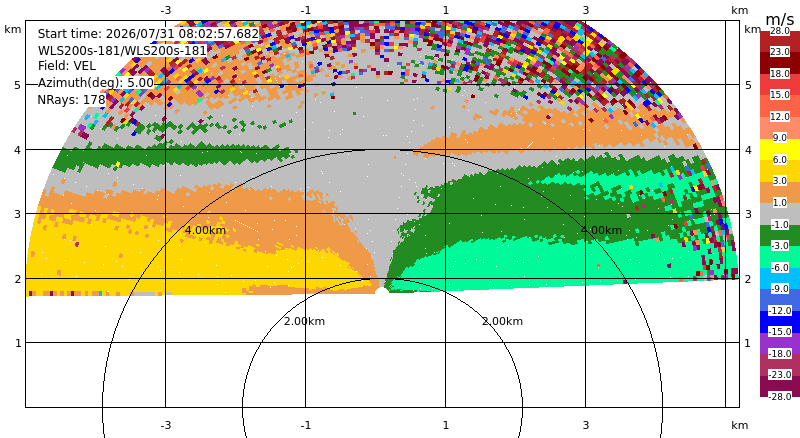The width and height of the screenshot is (800, 438).
Task: Click the bottom axis tick label -3
Action: click(165, 425)
